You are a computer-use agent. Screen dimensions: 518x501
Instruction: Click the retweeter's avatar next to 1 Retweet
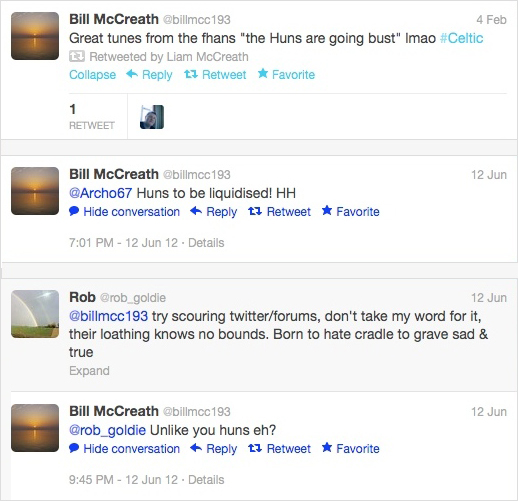(152, 117)
